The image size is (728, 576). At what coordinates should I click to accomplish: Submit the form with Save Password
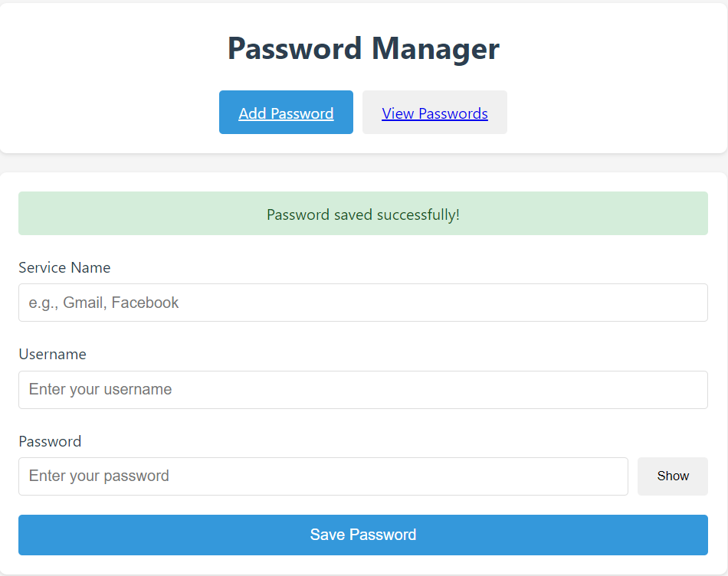(362, 535)
